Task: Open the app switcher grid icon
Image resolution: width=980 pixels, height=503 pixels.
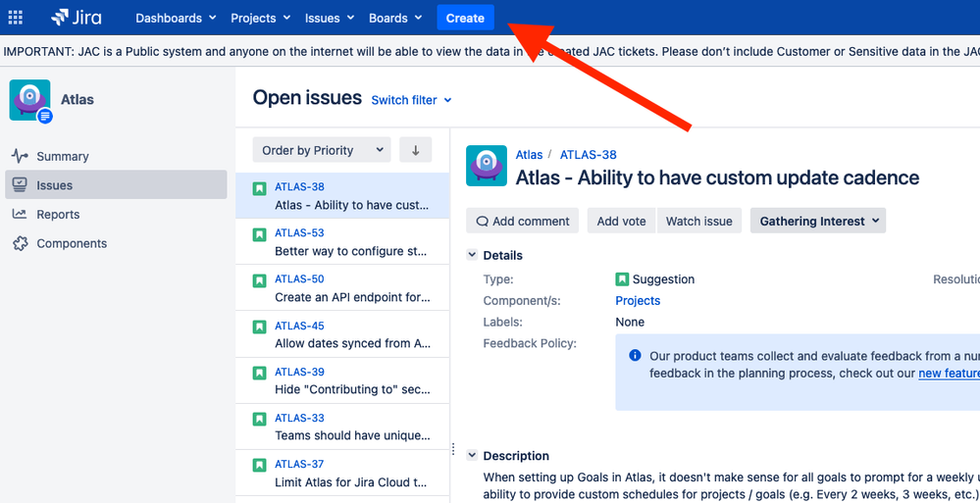Action: pos(15,18)
